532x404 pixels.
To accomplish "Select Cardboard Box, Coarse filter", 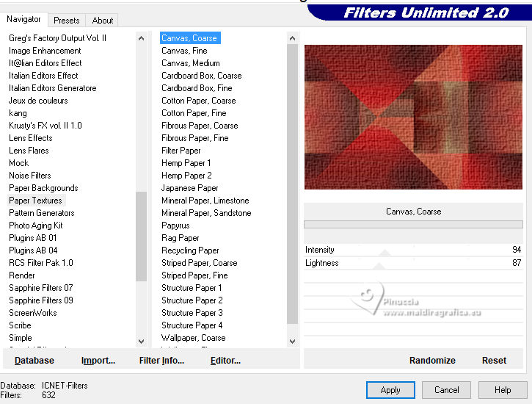I will [x=202, y=76].
